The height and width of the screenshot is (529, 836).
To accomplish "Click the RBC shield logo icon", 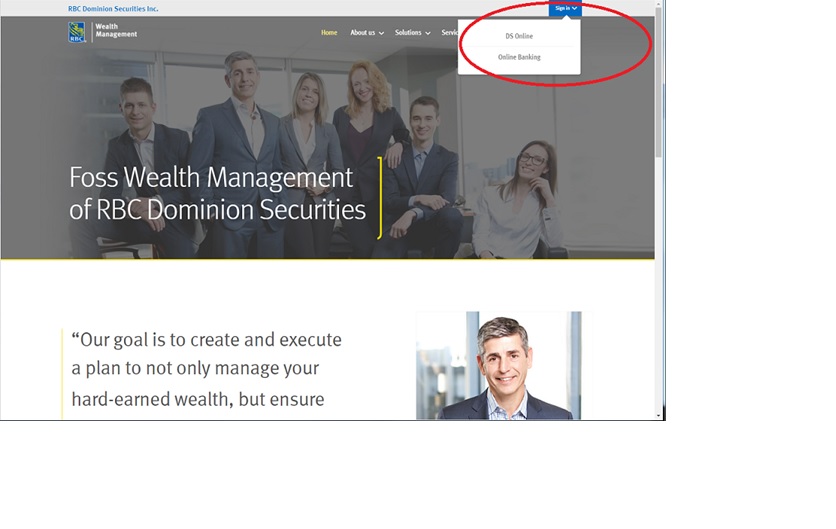I will [x=77, y=32].
